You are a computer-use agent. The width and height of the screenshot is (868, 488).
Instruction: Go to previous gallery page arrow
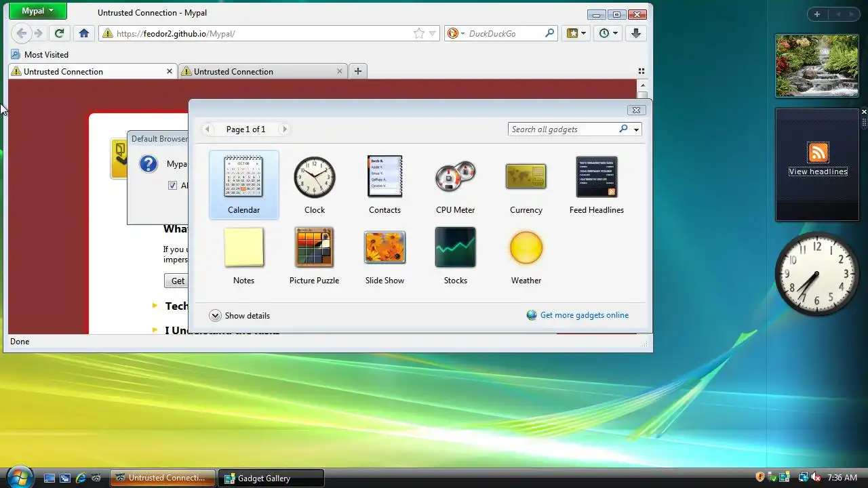point(208,129)
